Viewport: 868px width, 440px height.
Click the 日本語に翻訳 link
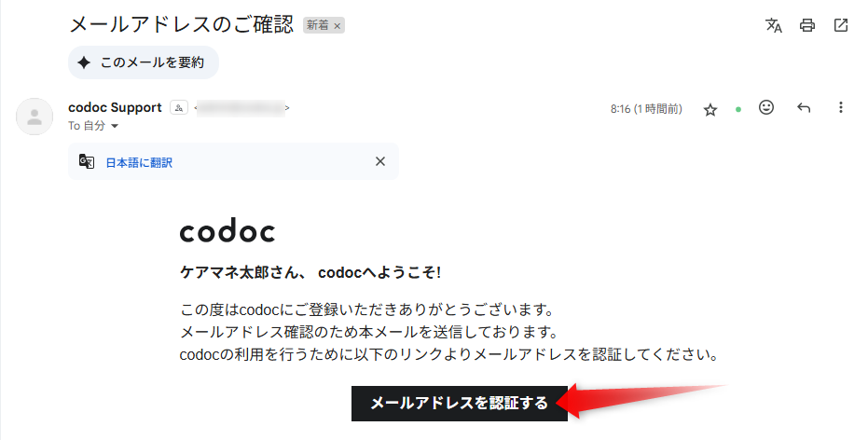[139, 163]
